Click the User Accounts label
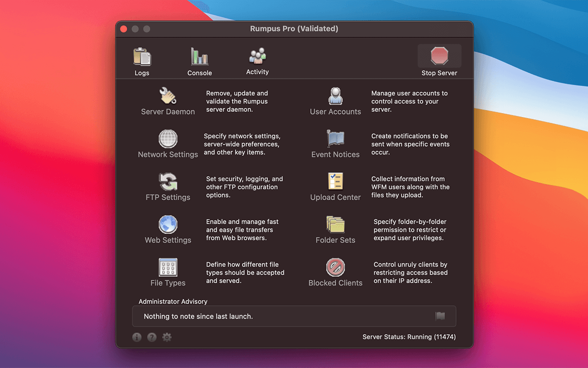Screen dimensions: 588x368 click(x=336, y=112)
